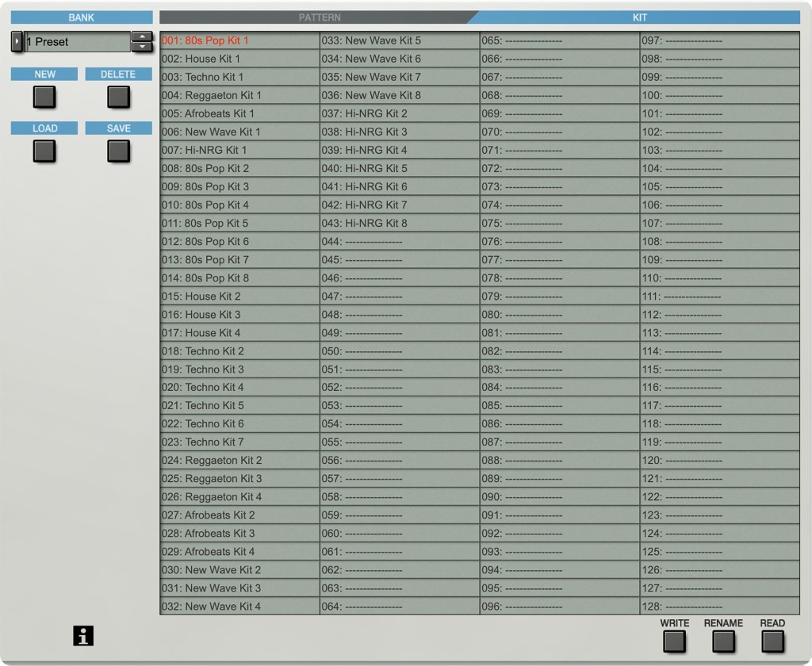Switch to the KIT tab
The image size is (812, 666).
(639, 17)
